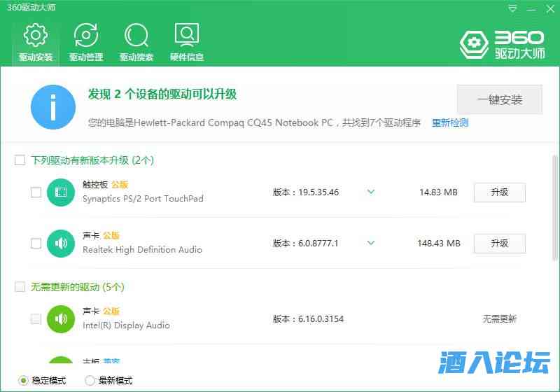Check the 无需更新的驱动 group checkbox

point(20,287)
